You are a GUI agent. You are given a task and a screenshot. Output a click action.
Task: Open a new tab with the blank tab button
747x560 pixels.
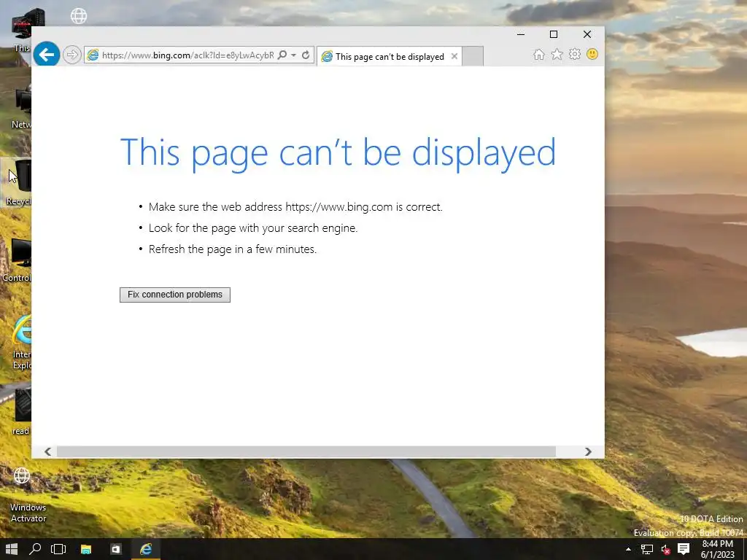(473, 56)
